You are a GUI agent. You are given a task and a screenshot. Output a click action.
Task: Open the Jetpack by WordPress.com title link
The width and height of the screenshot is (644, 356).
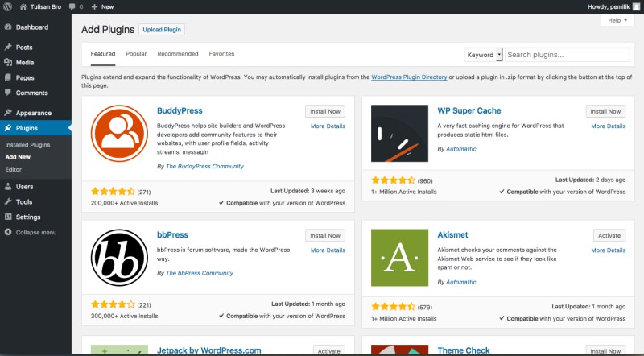click(209, 350)
